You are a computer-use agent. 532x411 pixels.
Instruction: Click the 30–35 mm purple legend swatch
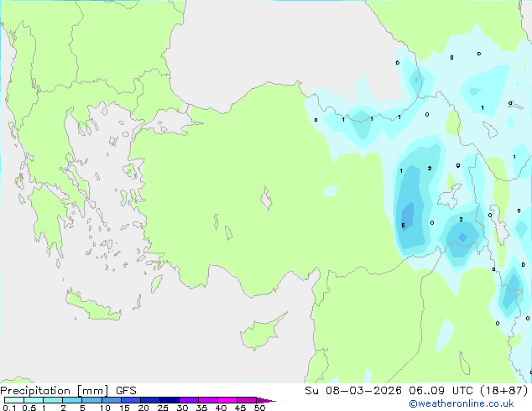click(188, 400)
